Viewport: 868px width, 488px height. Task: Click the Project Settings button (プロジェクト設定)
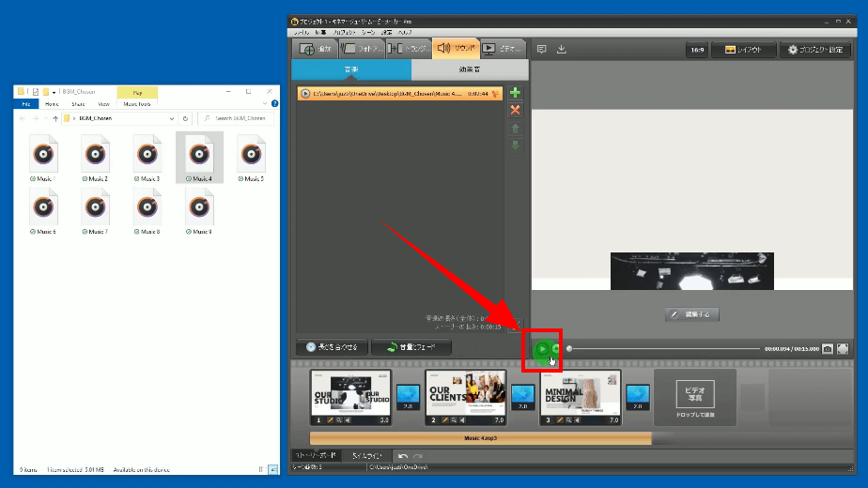point(815,50)
